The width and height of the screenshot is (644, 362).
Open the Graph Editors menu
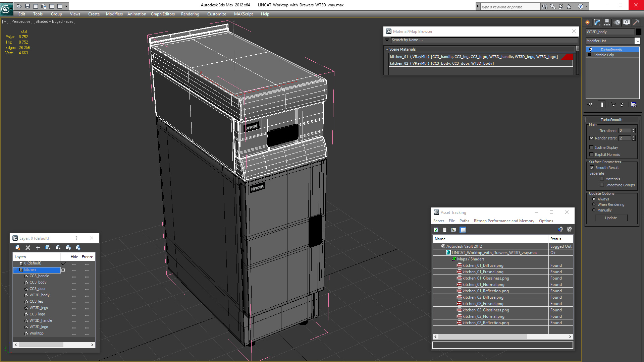coord(163,14)
